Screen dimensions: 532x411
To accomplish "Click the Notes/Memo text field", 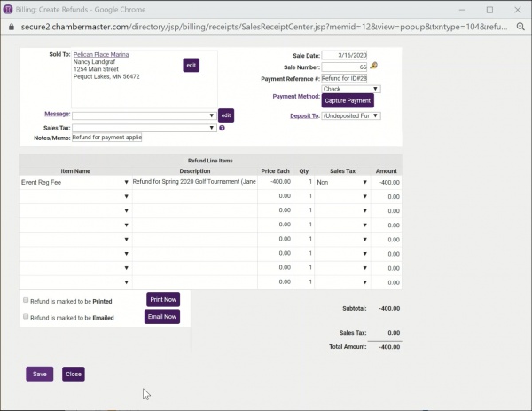I will 106,138.
